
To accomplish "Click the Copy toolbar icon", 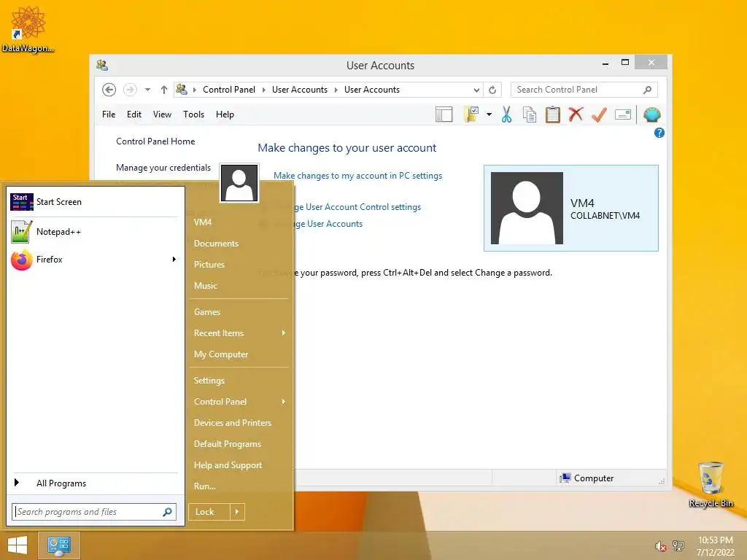I will pos(530,114).
